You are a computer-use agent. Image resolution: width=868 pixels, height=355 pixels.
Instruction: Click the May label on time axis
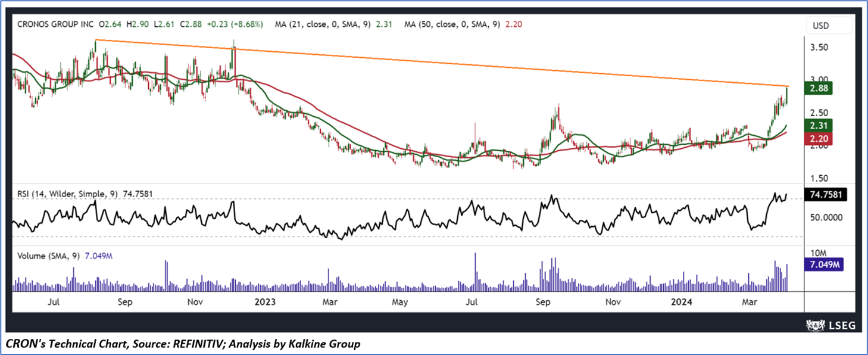click(x=400, y=302)
